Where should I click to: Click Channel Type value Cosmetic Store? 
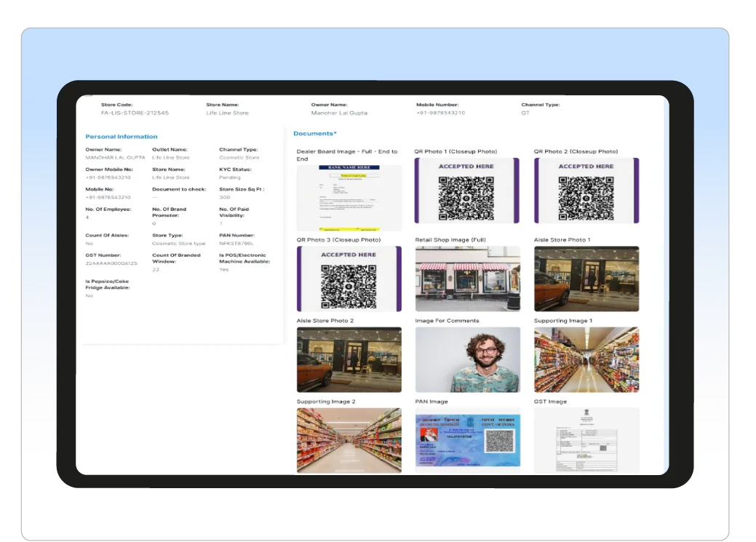(x=239, y=158)
